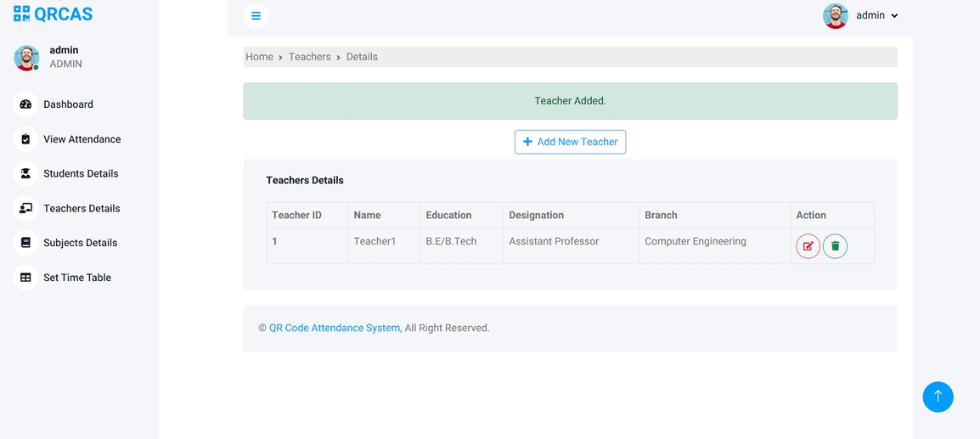Click the Teachers Details chalkboard icon
The height and width of the screenshot is (439, 980).
coord(25,208)
